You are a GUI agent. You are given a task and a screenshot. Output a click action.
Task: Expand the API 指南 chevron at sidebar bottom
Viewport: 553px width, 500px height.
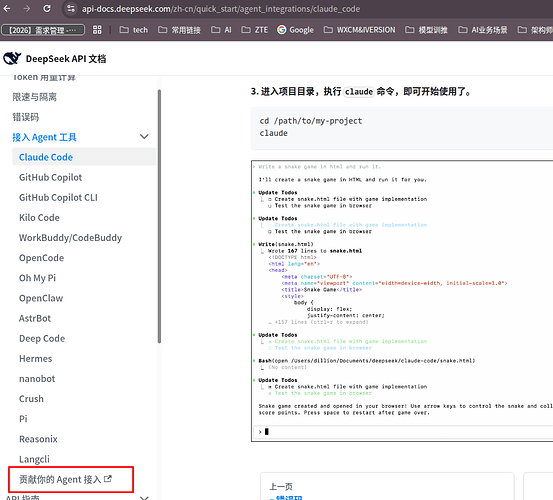point(144,498)
